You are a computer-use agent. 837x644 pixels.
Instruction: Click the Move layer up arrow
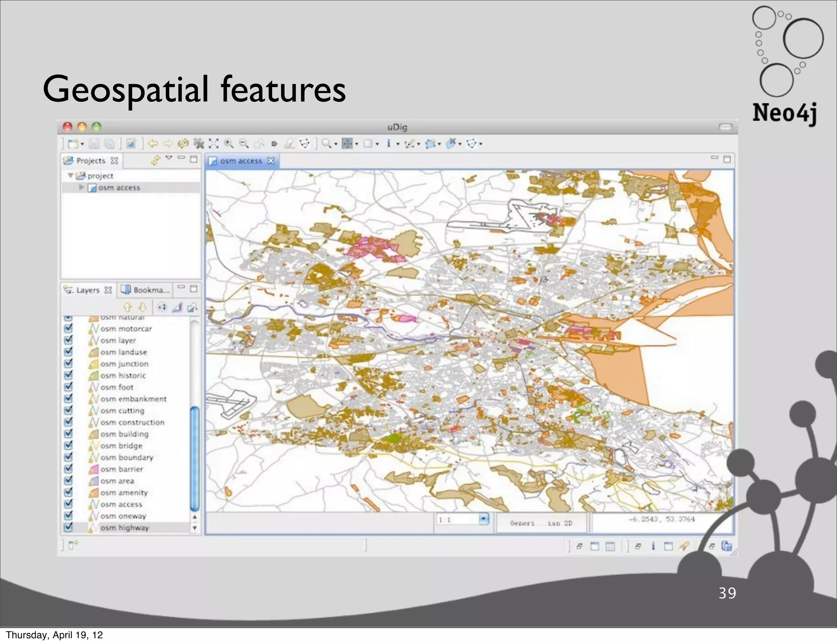128,307
